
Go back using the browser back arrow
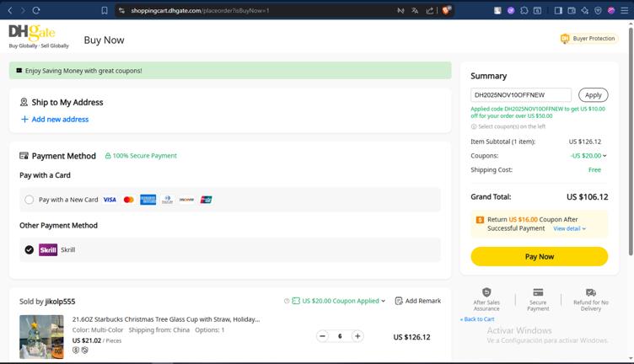coord(10,10)
